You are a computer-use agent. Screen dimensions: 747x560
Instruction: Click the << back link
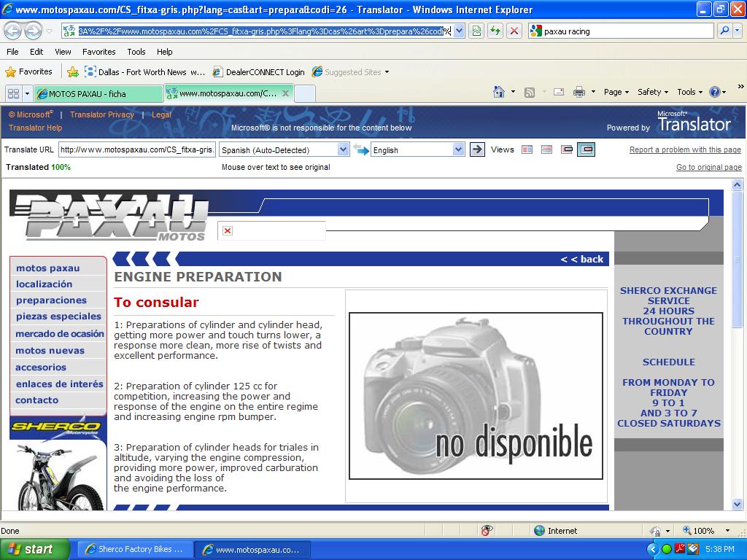(581, 259)
